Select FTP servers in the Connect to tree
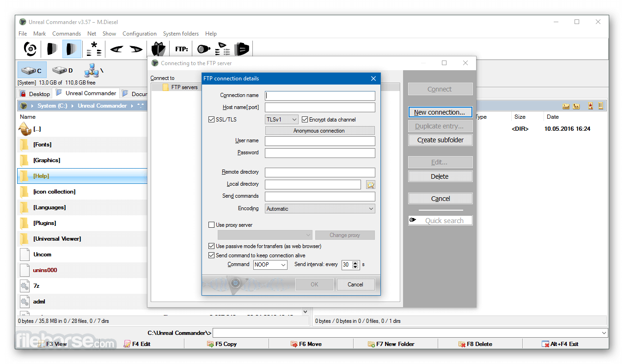624x364 pixels. click(x=184, y=87)
